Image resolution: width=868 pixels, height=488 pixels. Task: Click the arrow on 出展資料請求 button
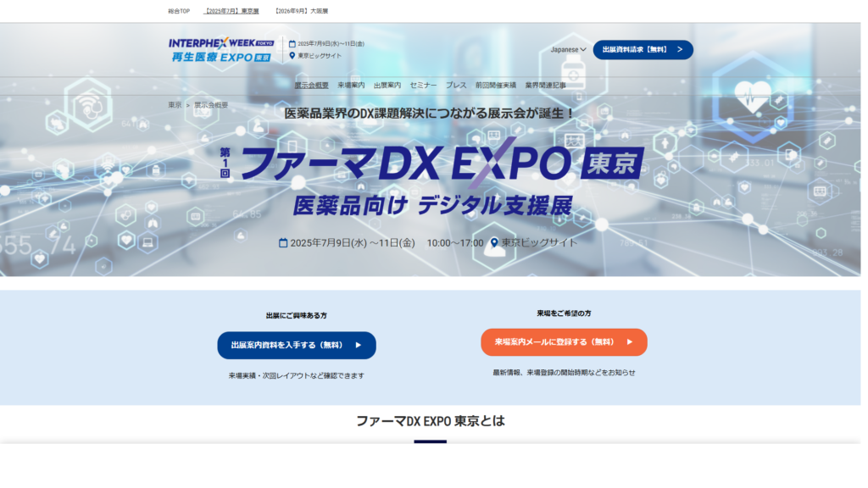point(680,50)
